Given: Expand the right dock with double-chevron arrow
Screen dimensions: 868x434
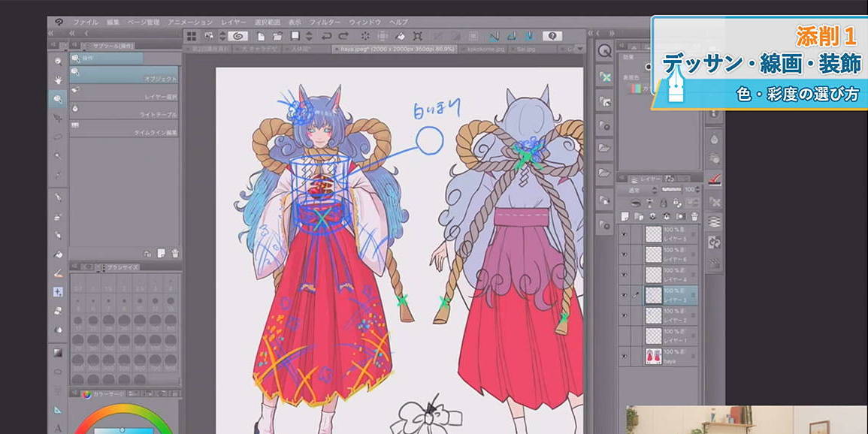Looking at the screenshot, I should pyautogui.click(x=591, y=33).
